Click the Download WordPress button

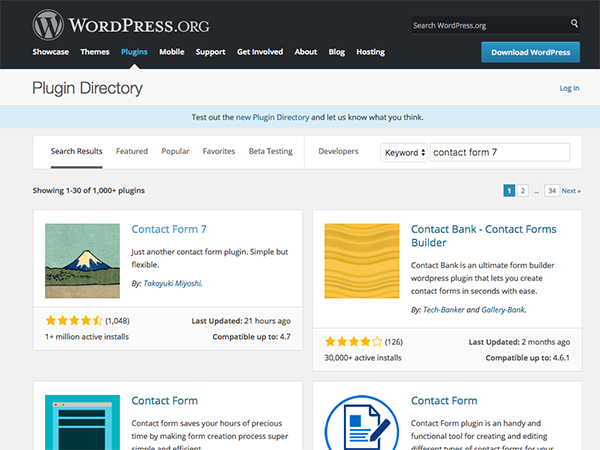click(530, 52)
